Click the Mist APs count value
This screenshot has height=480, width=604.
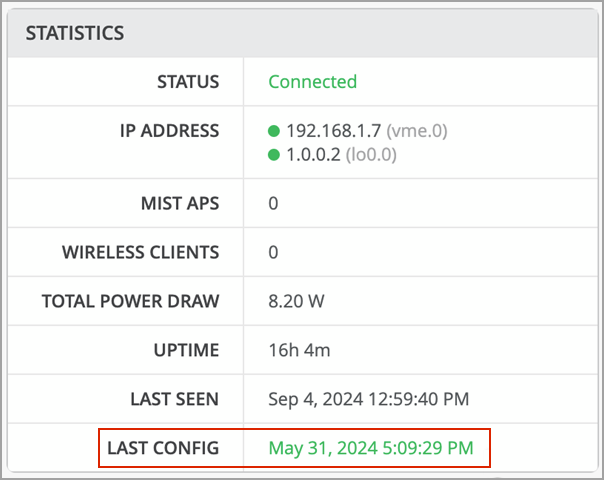[273, 204]
